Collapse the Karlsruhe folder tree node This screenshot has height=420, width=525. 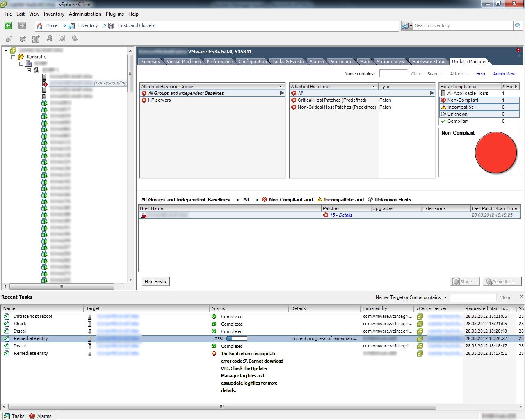click(13, 57)
